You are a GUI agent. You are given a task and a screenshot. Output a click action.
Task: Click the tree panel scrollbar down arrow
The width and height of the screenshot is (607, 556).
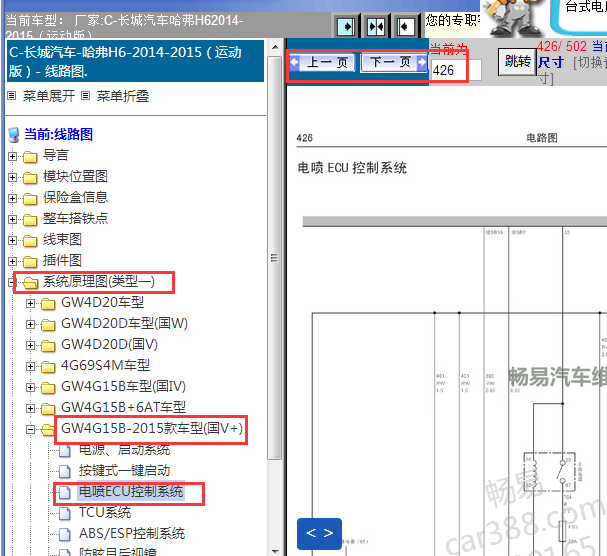click(275, 551)
